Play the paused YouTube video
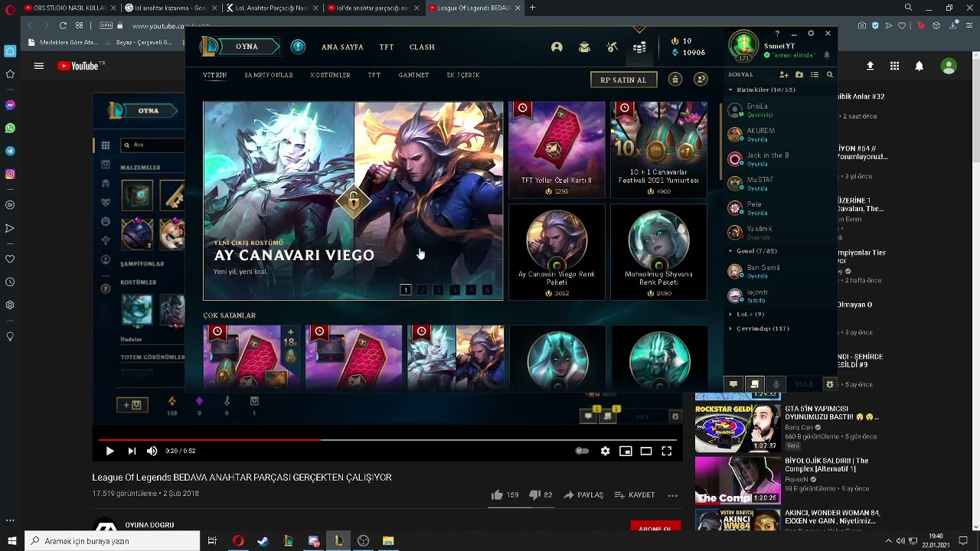The width and height of the screenshot is (980, 551). coord(109,452)
